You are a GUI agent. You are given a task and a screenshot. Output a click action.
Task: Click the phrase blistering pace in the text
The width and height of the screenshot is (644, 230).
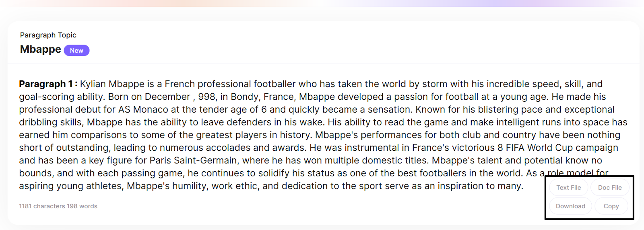coord(510,109)
